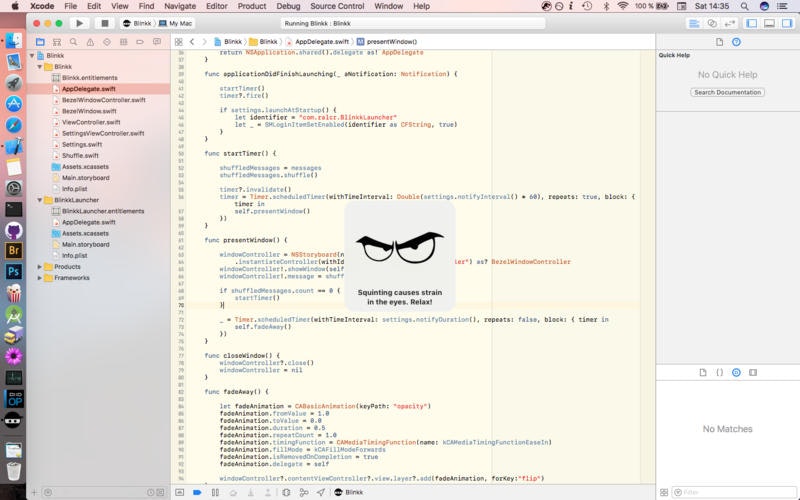Open the Blinkk scheme selector
The height and width of the screenshot is (500, 800).
click(x=137, y=23)
